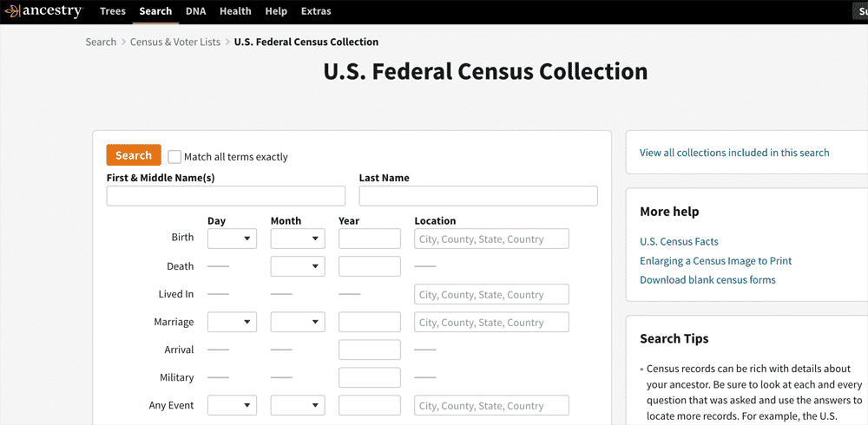Open the Extras menu
868x425 pixels.
(x=316, y=11)
